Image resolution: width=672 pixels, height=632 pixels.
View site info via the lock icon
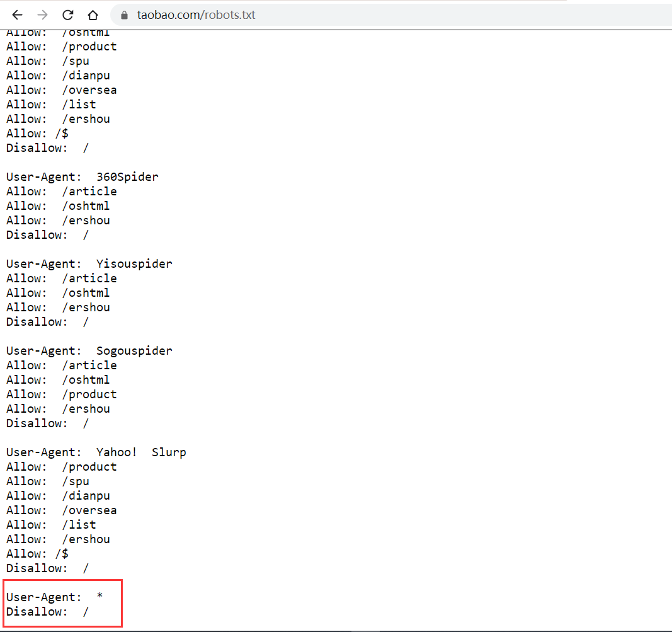pyautogui.click(x=124, y=15)
